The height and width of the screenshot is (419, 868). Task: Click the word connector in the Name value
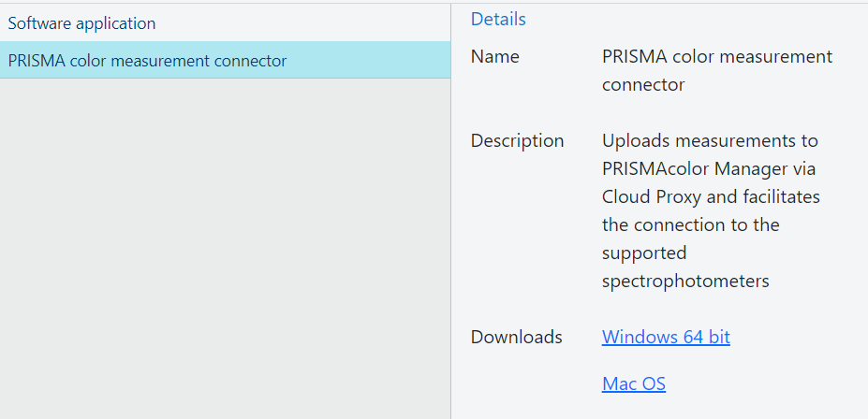coord(643,84)
